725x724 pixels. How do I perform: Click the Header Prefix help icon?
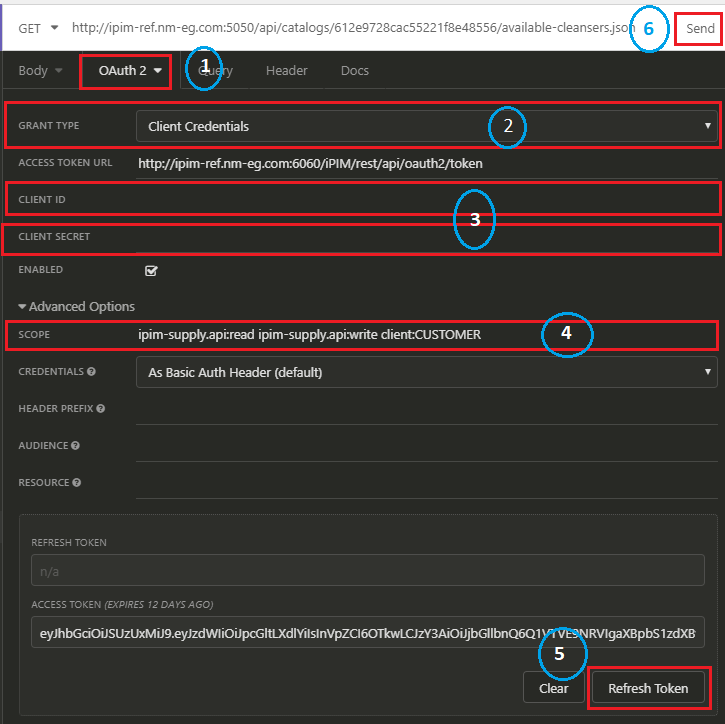[101, 408]
